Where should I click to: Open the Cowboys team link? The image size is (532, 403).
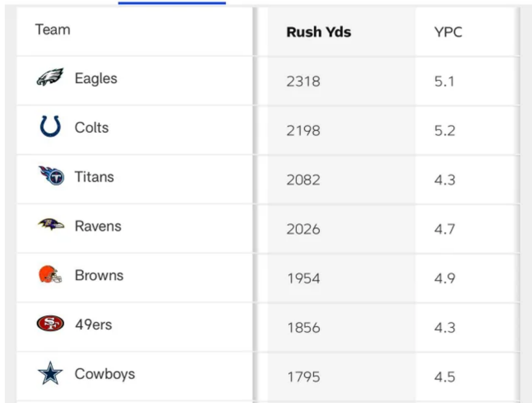[105, 374]
